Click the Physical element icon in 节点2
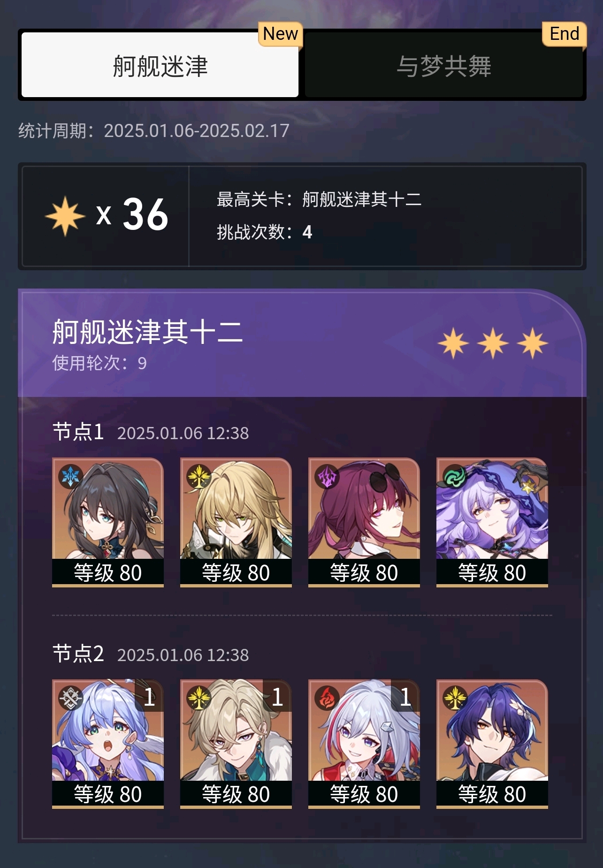Screen dimensions: 603x868 [x=70, y=698]
